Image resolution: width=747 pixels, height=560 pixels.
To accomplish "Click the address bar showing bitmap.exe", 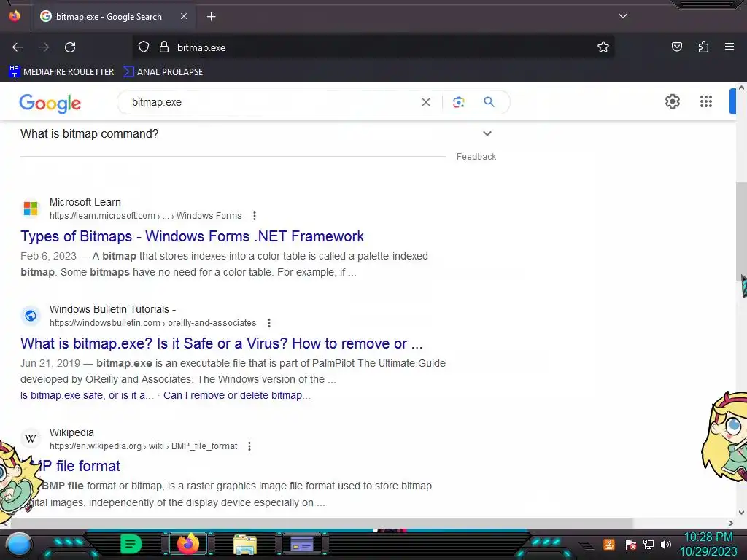I will coord(373,47).
